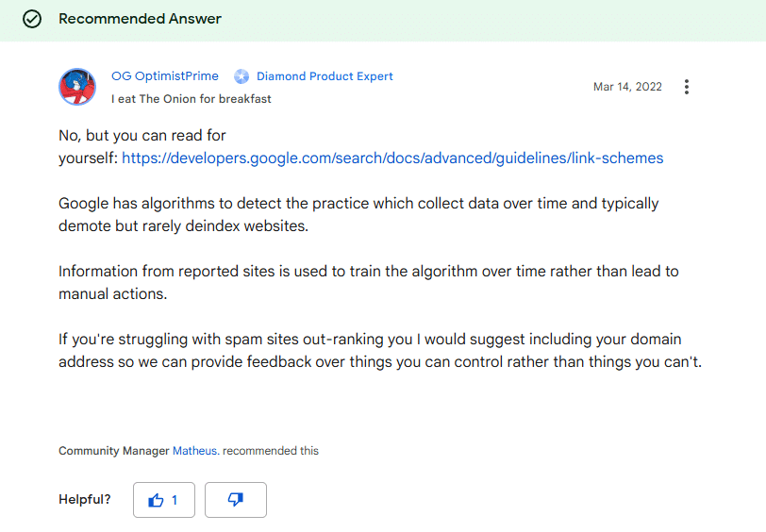
Task: Open the OG OptimistPrime username link
Action: 165,76
